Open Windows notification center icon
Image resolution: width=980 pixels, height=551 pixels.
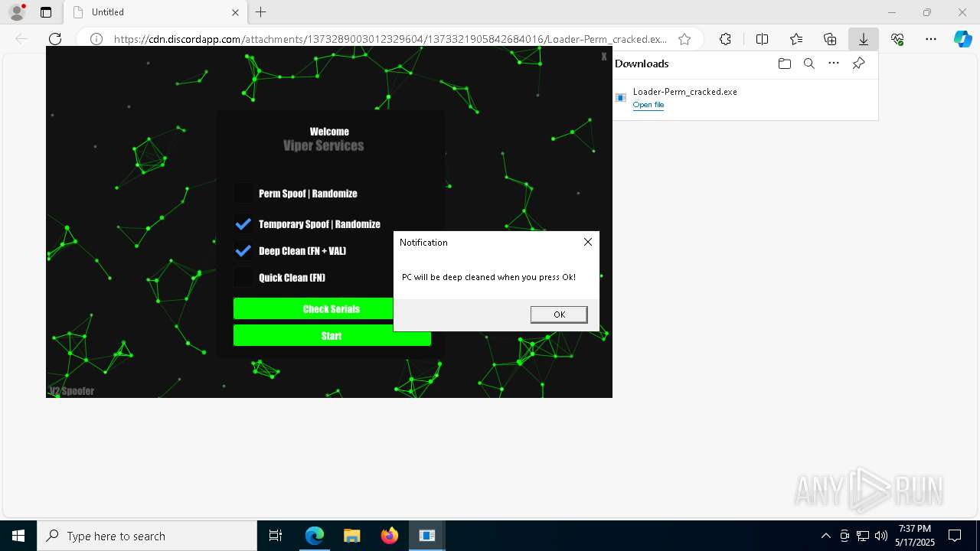[x=955, y=536]
